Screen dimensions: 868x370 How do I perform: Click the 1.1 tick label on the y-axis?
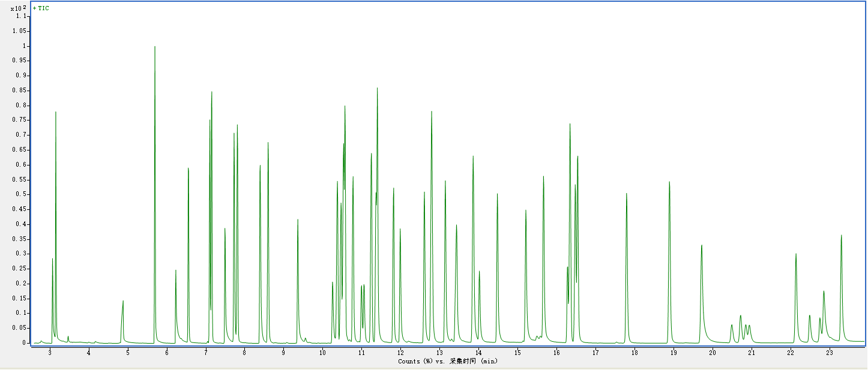click(21, 16)
